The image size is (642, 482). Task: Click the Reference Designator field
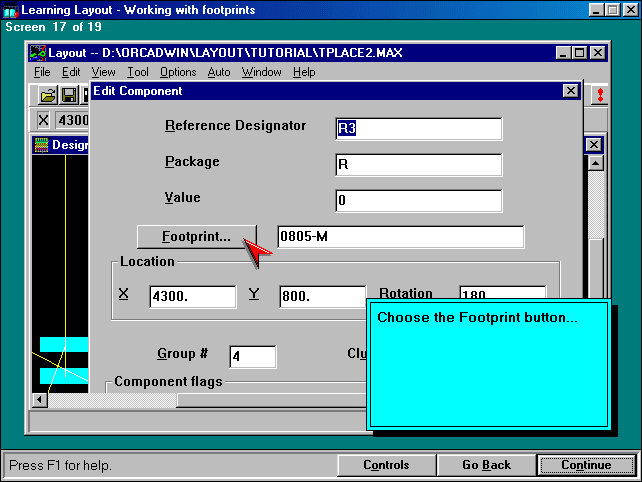tap(418, 128)
